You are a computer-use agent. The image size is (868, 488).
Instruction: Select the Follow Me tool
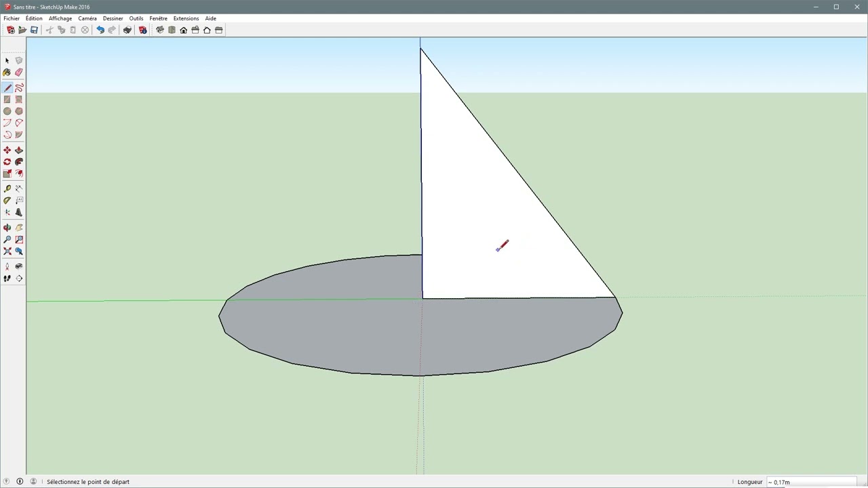point(19,162)
